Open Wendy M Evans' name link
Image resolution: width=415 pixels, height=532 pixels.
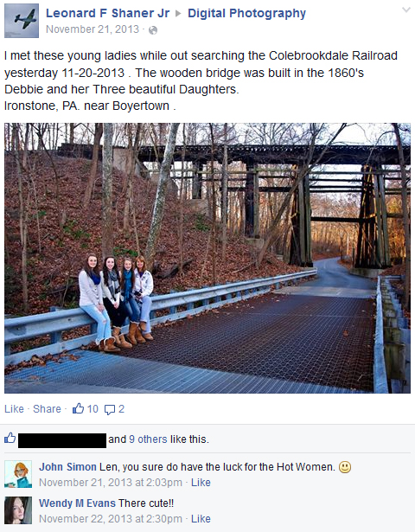pos(77,503)
